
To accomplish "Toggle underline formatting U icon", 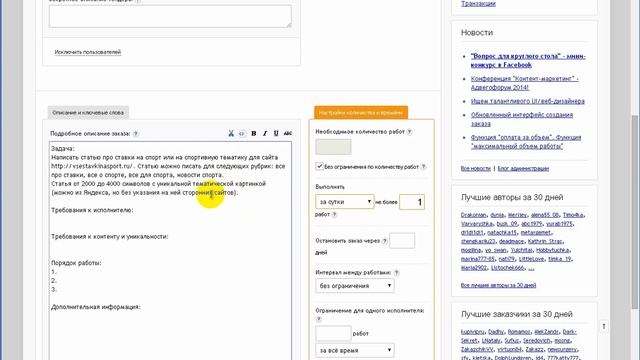I will click(276, 133).
